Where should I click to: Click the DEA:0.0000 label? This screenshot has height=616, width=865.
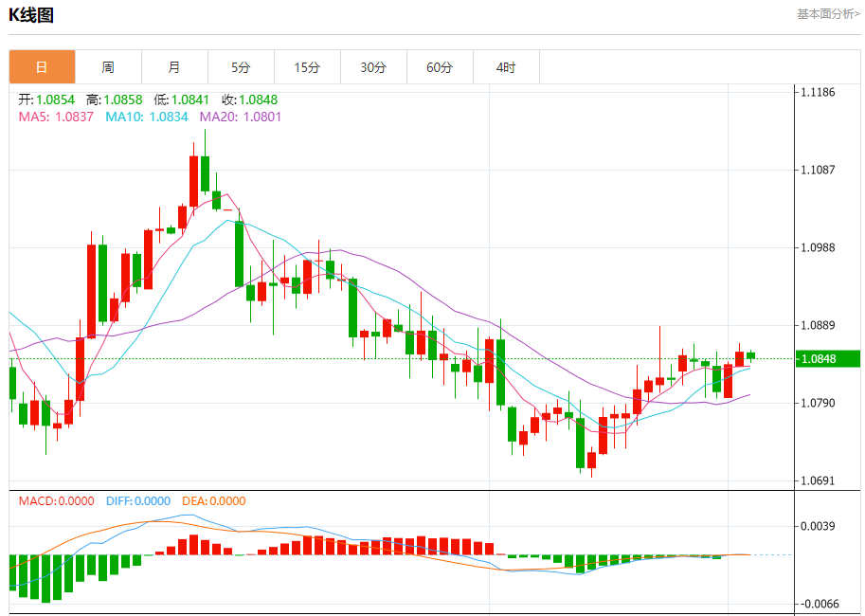coord(213,501)
